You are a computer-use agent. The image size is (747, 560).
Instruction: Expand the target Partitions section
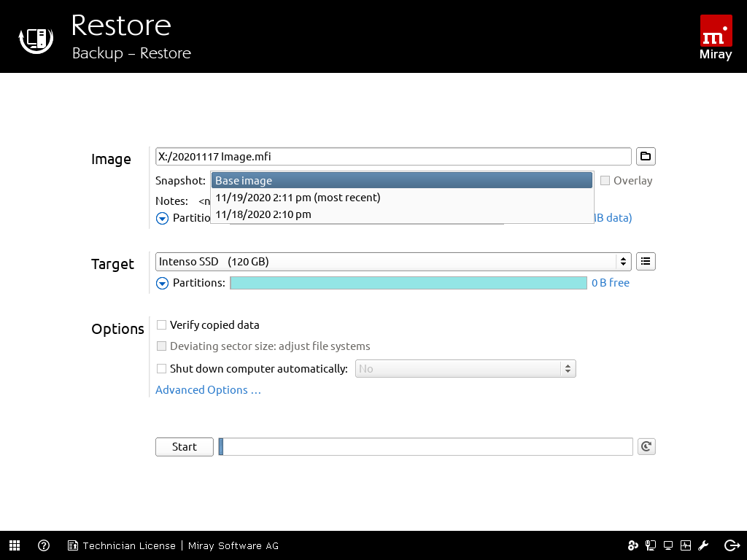click(163, 283)
